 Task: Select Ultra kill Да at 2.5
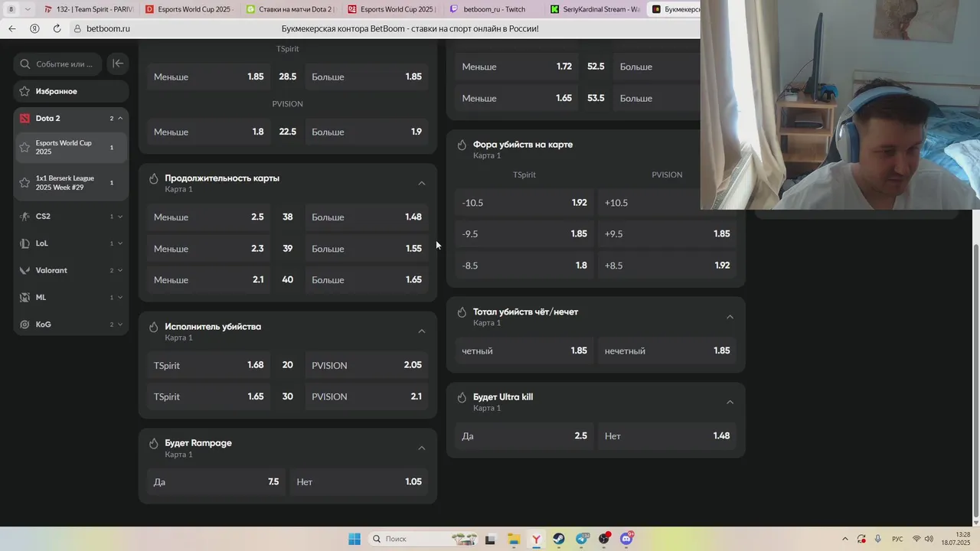click(x=524, y=436)
